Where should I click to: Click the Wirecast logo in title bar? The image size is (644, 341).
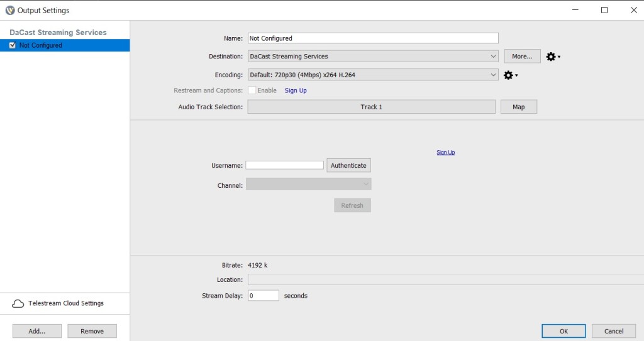(10, 10)
